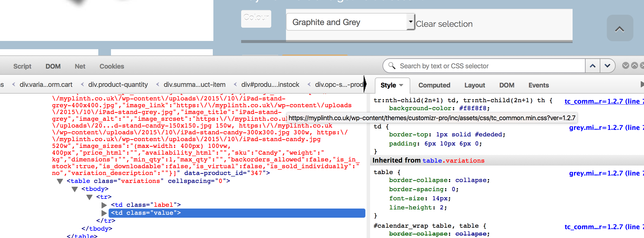Click the up-chevron circle icon in Firebug

[x=634, y=65]
